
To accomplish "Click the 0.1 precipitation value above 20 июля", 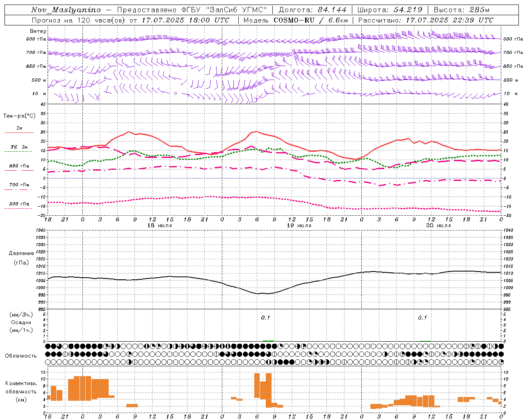I will point(422,317).
